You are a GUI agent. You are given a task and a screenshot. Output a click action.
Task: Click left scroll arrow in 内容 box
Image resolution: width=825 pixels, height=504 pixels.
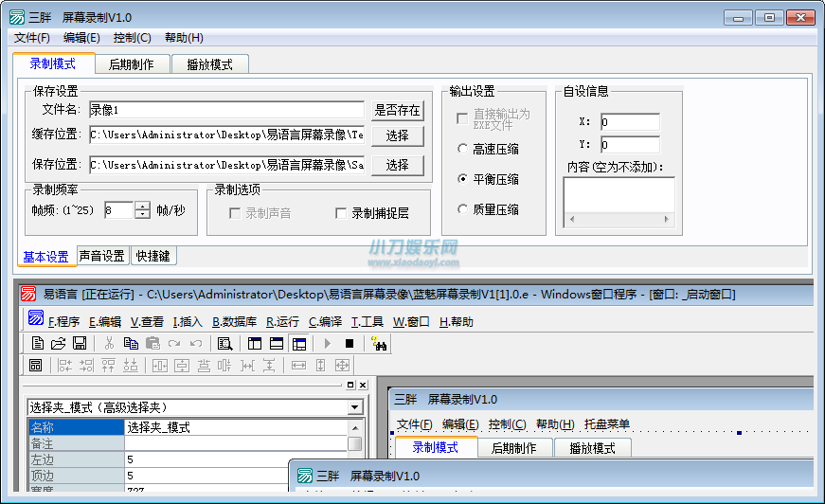[x=572, y=220]
